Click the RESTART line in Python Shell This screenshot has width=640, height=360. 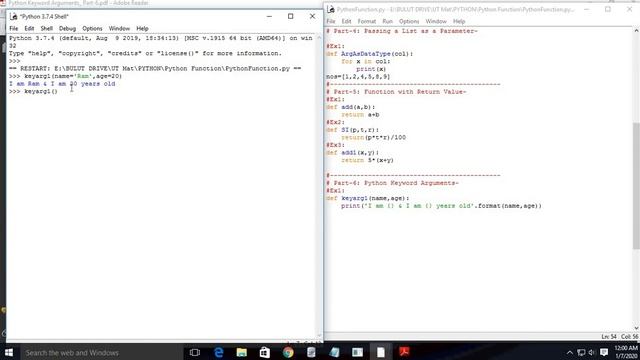(155, 69)
